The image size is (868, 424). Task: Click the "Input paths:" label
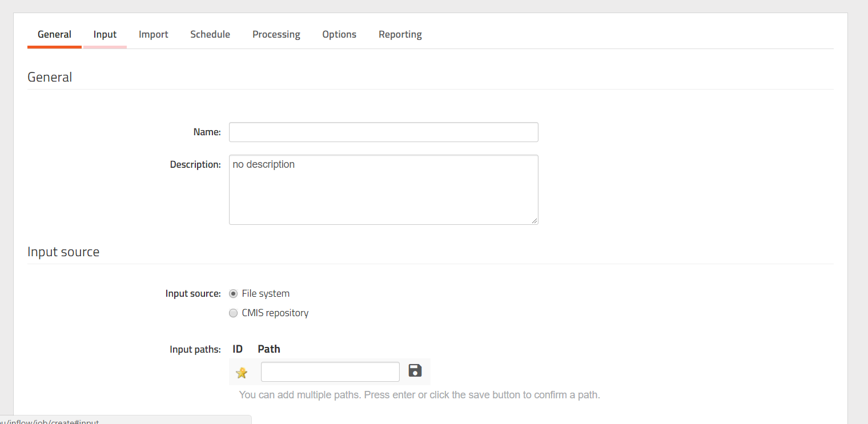195,350
